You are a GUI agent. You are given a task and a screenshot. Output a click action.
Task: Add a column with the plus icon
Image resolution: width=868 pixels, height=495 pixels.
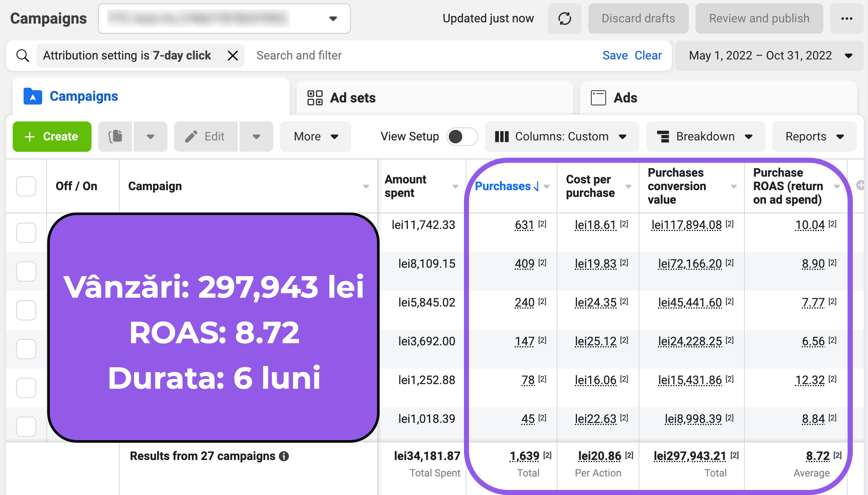coord(860,185)
